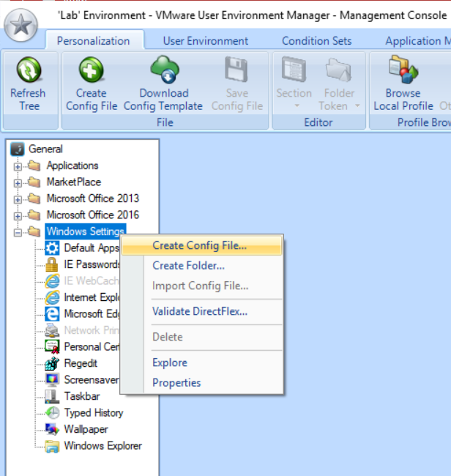Choose Create Config File... from context menu
The width and height of the screenshot is (451, 476).
(201, 245)
